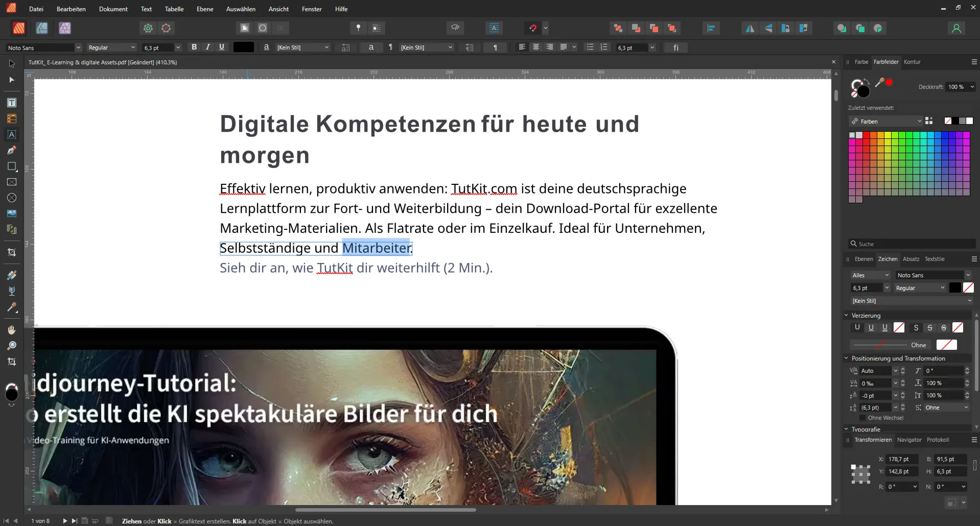Click the red recent color dot
Screen dimensions: 980x526
(x=889, y=82)
